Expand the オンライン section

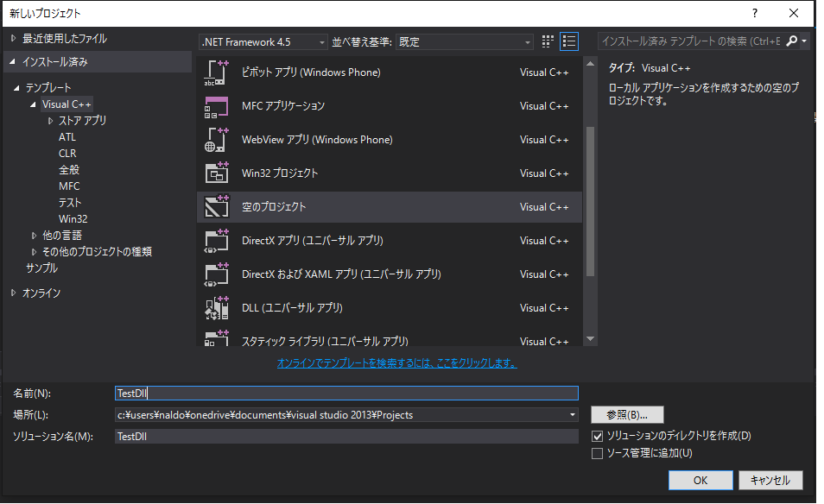tap(14, 293)
